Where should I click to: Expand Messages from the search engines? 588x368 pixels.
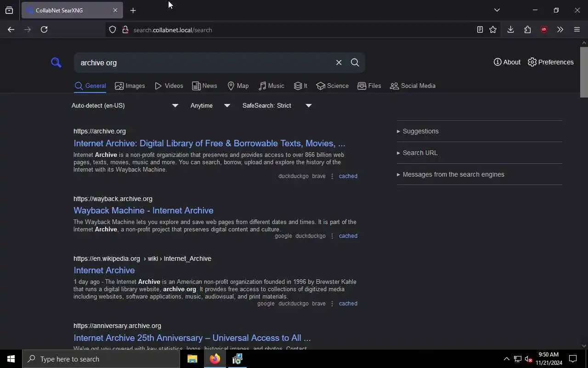click(451, 174)
